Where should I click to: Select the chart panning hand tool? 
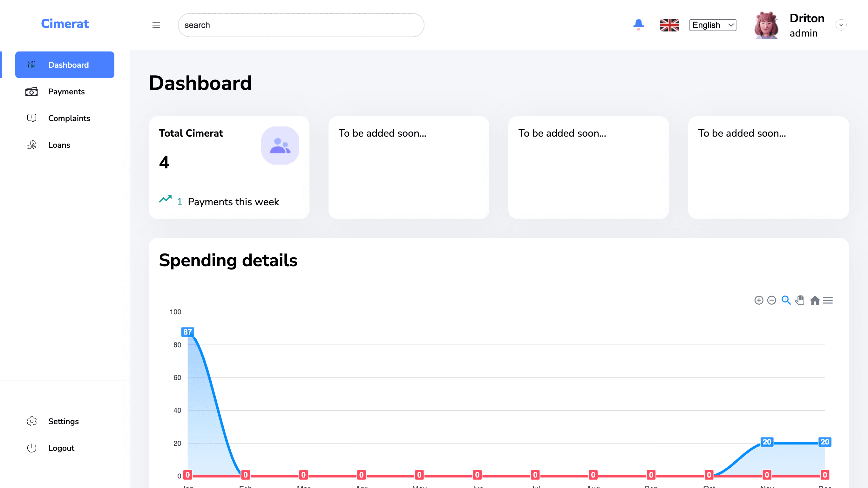[800, 300]
